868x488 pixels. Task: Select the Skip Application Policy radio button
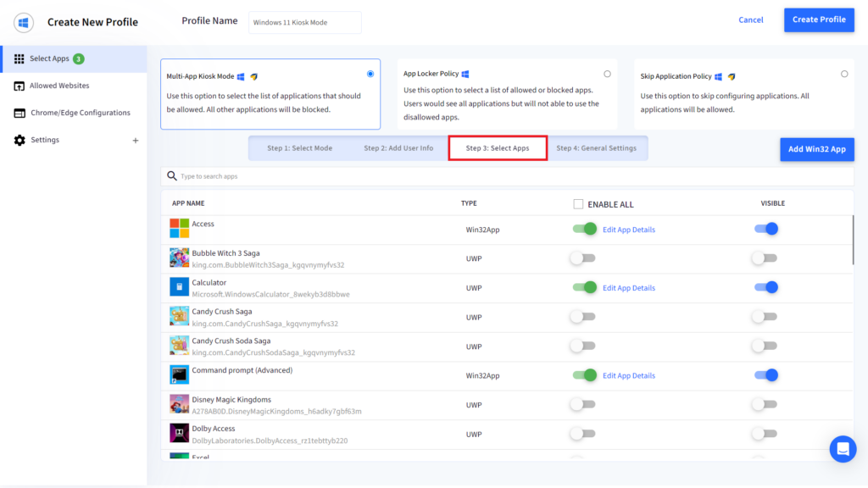pyautogui.click(x=844, y=74)
